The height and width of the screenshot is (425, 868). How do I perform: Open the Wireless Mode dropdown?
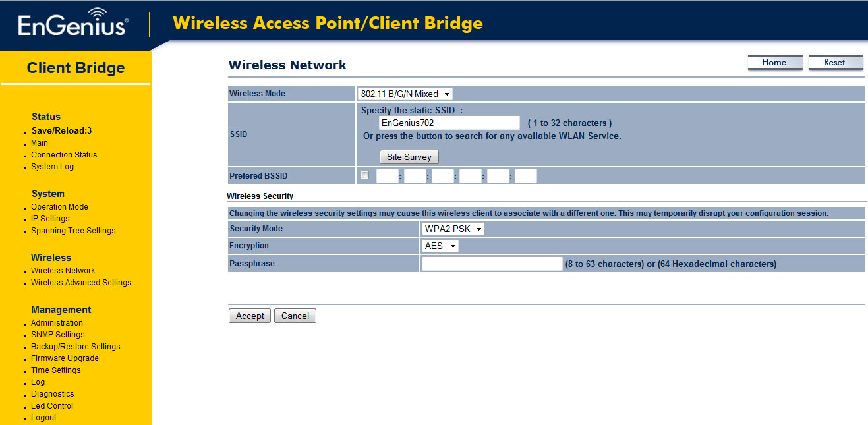[405, 94]
